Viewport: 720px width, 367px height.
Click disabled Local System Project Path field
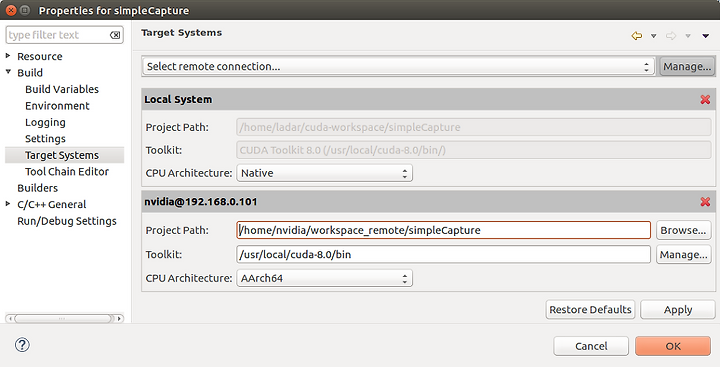[x=474, y=127]
